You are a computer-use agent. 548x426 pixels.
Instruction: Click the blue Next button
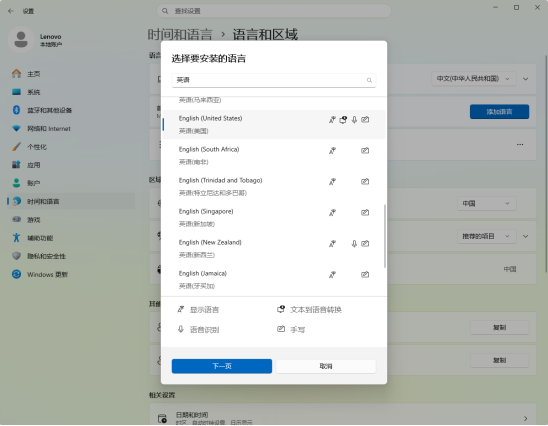(222, 366)
